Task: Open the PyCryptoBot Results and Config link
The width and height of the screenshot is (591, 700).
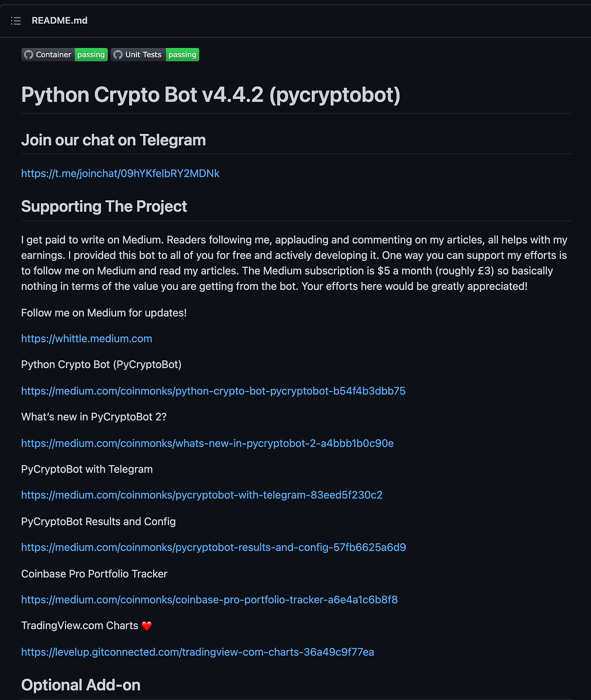Action: [213, 547]
